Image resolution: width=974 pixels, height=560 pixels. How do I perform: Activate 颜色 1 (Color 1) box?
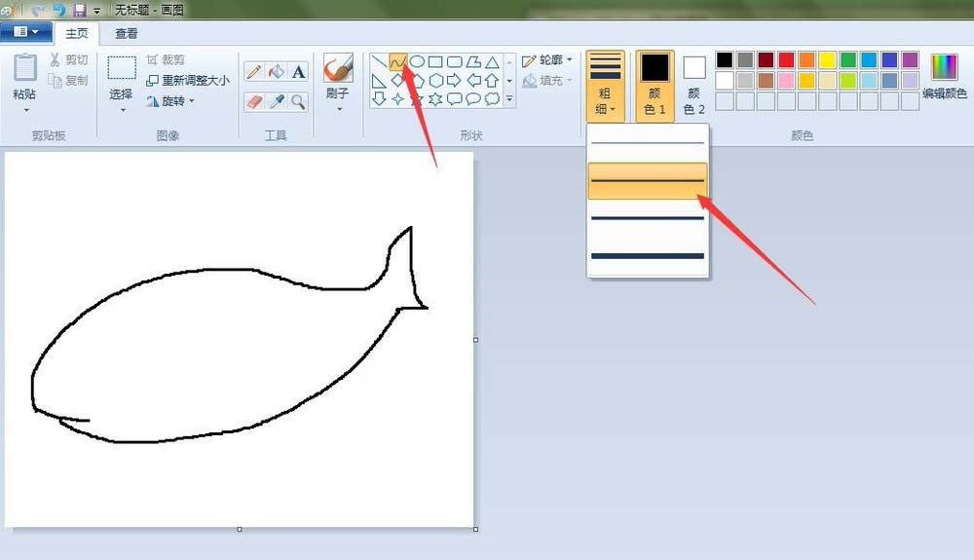[x=655, y=86]
